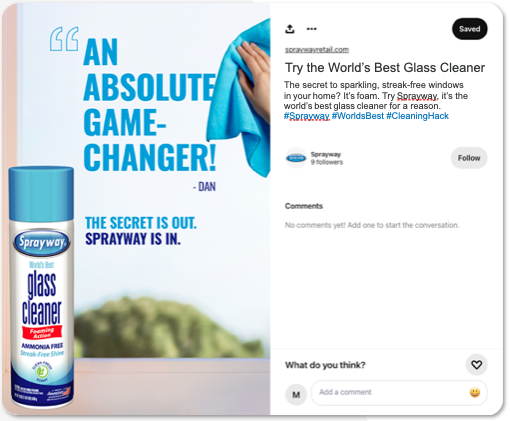Open the Sprayway profile name
510x421 pixels.
pos(326,154)
